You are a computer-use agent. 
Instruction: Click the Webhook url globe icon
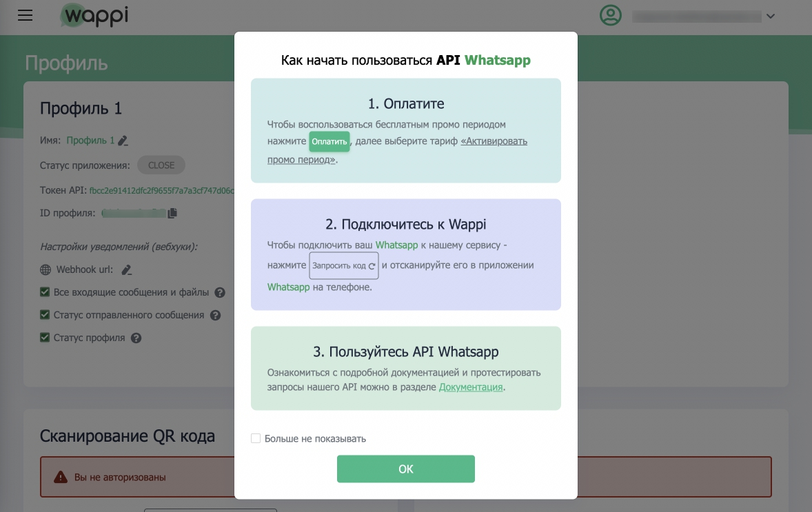point(45,269)
